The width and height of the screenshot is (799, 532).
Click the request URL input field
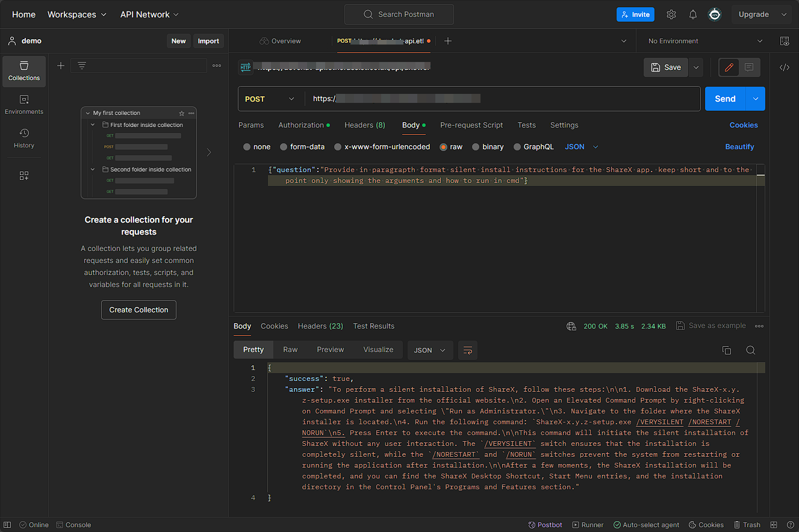coord(503,99)
